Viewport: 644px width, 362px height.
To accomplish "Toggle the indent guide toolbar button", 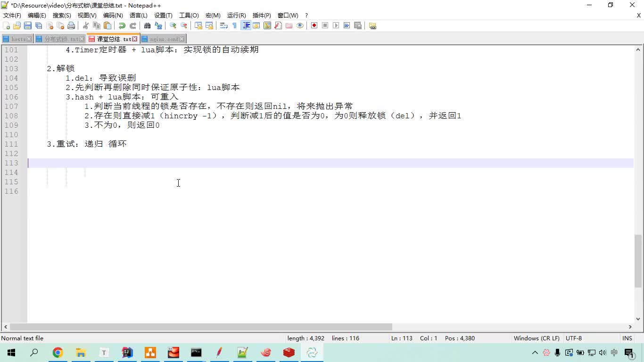I will coord(246,25).
